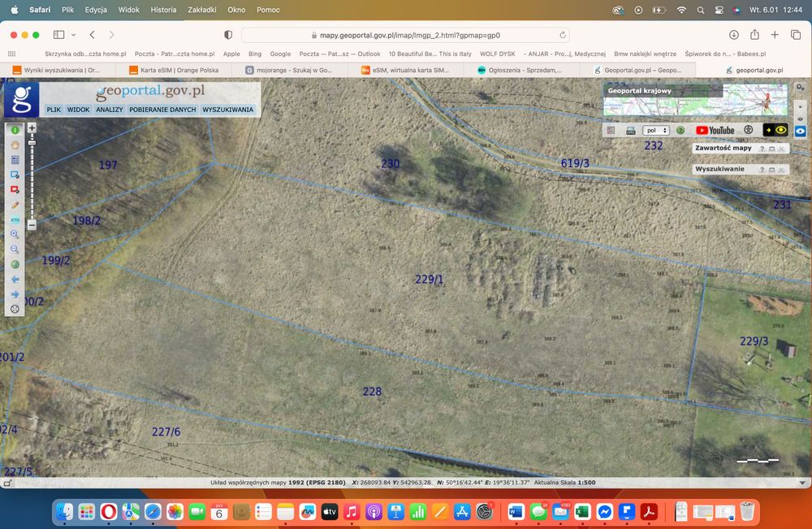Open the POBIERANIE DANYCH menu

tap(162, 110)
